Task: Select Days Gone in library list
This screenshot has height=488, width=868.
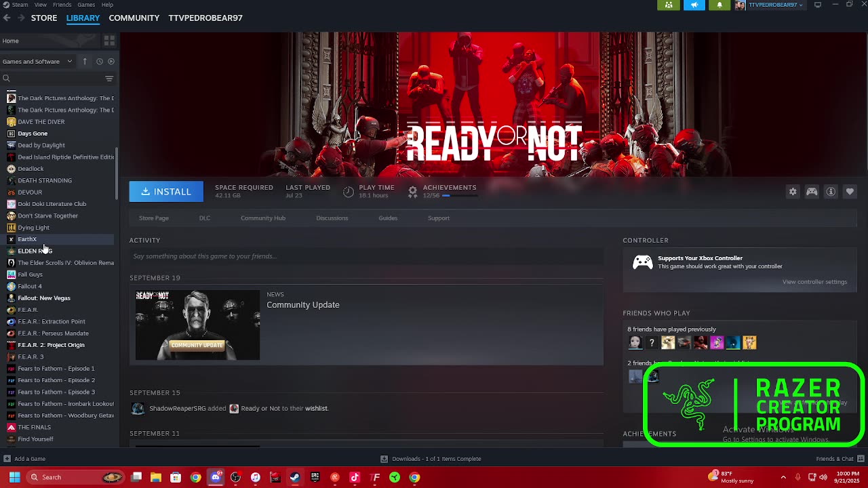Action: [x=33, y=134]
